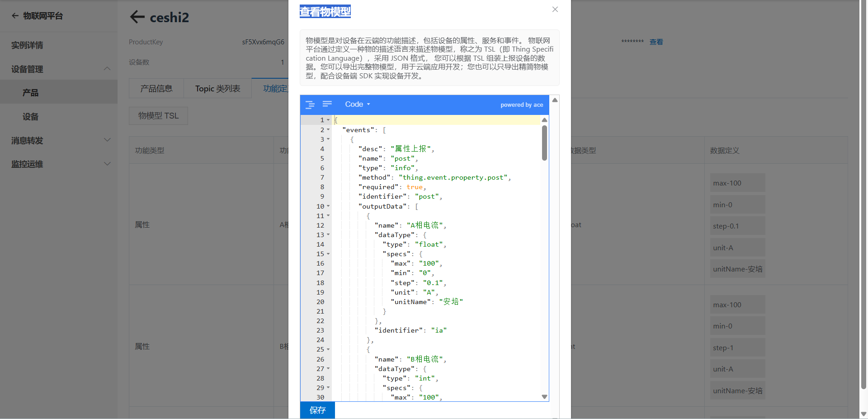This screenshot has height=419, width=868.
Task: Fold the outputData array at line 10
Action: click(328, 206)
